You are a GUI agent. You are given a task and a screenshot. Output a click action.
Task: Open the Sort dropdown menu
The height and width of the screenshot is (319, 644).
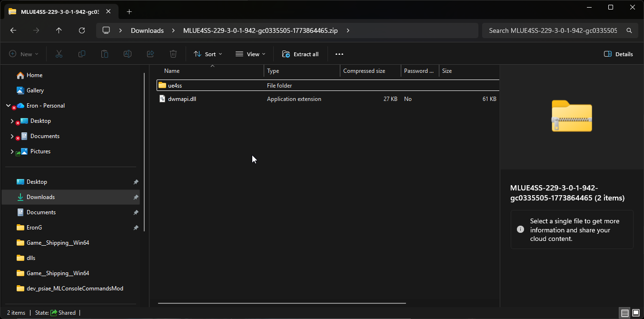tap(208, 54)
